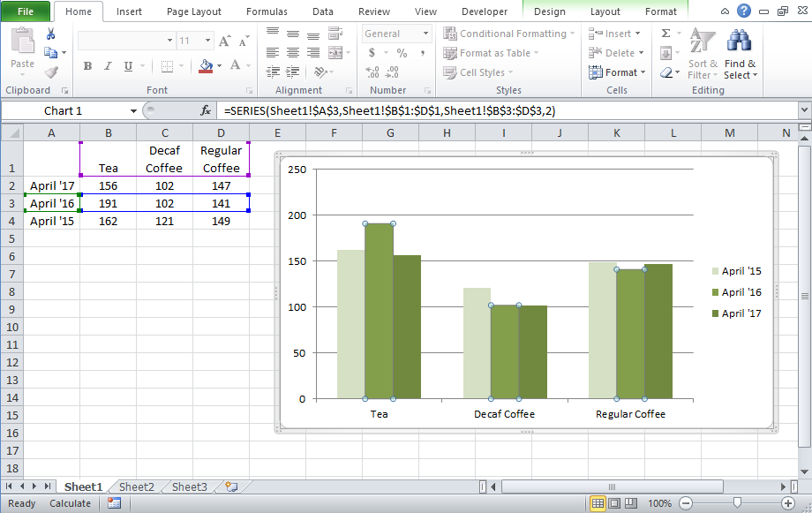Click the Cut scissors icon
This screenshot has height=513, width=812.
51,34
